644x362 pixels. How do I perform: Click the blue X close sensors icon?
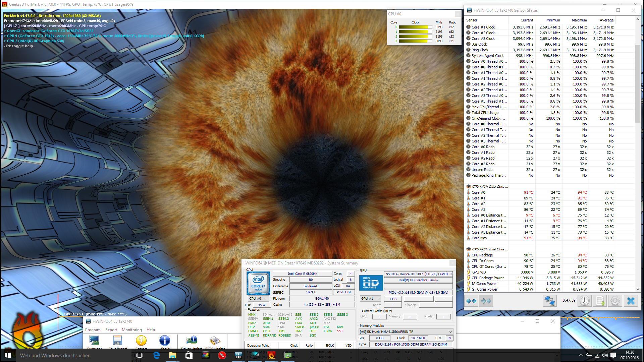click(631, 301)
